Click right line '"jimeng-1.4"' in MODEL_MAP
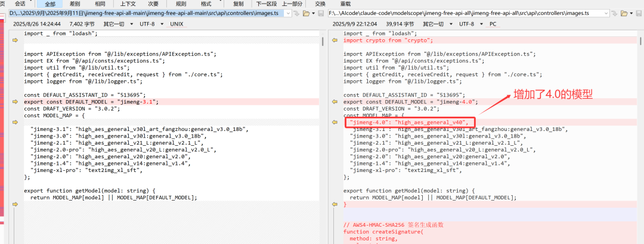644x244 pixels. pos(429,163)
